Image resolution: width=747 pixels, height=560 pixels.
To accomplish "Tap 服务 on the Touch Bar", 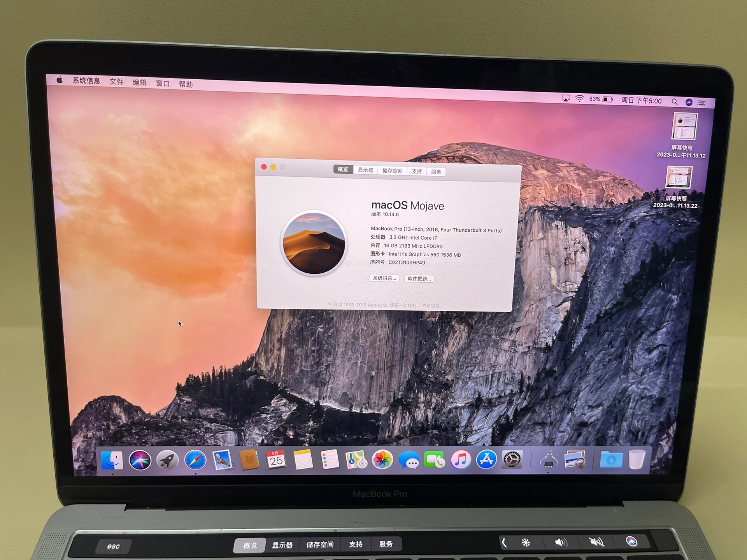I will 386,544.
